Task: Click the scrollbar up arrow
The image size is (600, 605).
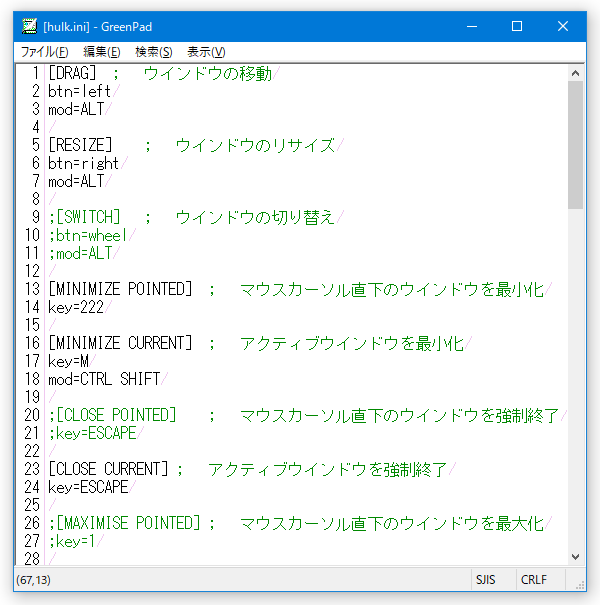Action: tap(575, 73)
